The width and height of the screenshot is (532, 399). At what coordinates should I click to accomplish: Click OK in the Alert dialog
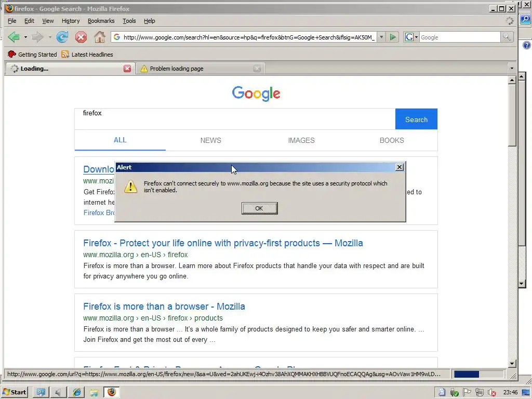coord(259,208)
